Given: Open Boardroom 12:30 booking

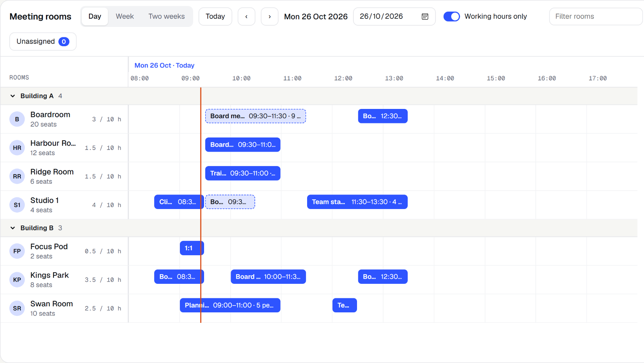Looking at the screenshot, I should (383, 116).
